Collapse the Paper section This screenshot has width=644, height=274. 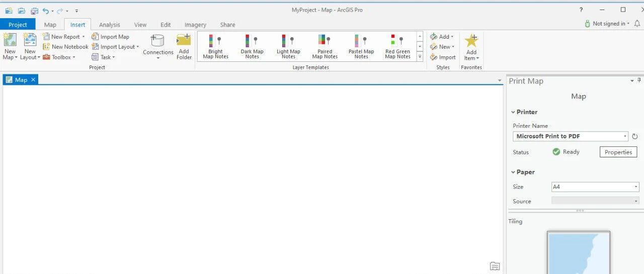(513, 172)
